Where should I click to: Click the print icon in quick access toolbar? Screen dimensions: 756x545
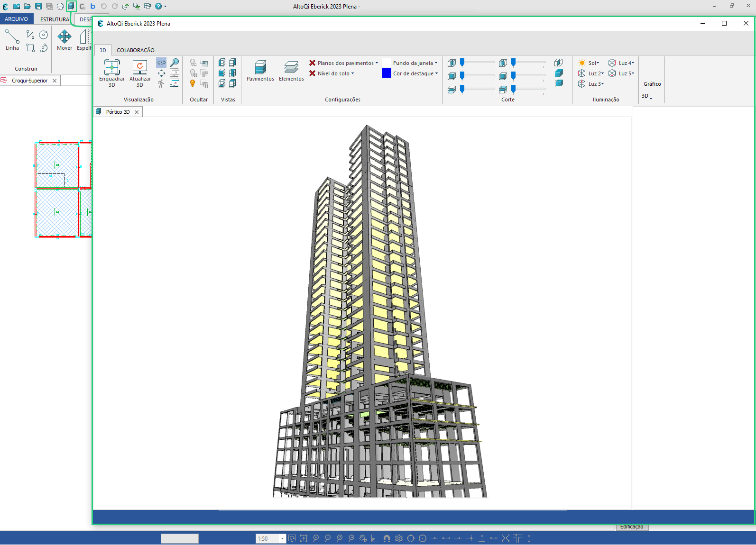point(60,6)
